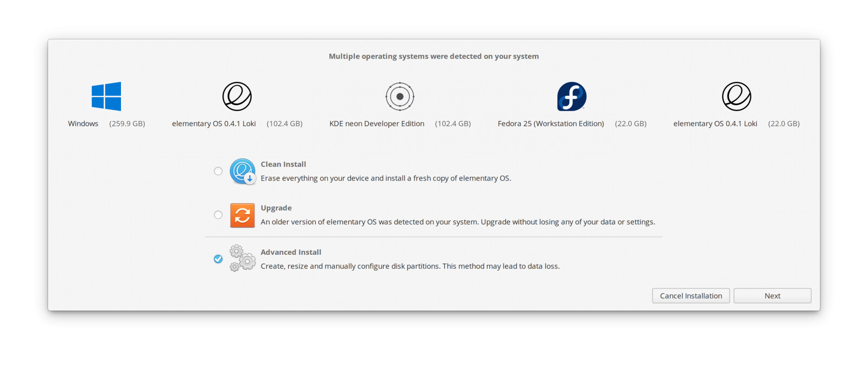Click 'Create, resize and manually configure' description
868x367 pixels.
[x=410, y=266]
